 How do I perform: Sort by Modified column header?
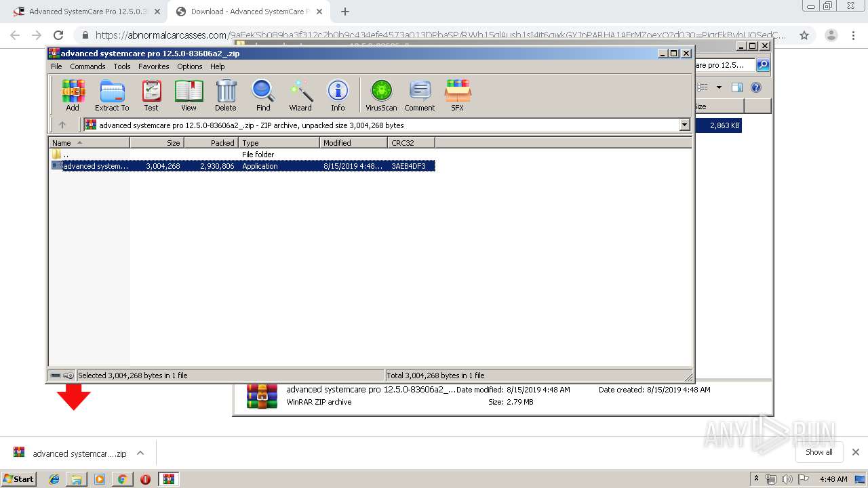click(x=354, y=142)
